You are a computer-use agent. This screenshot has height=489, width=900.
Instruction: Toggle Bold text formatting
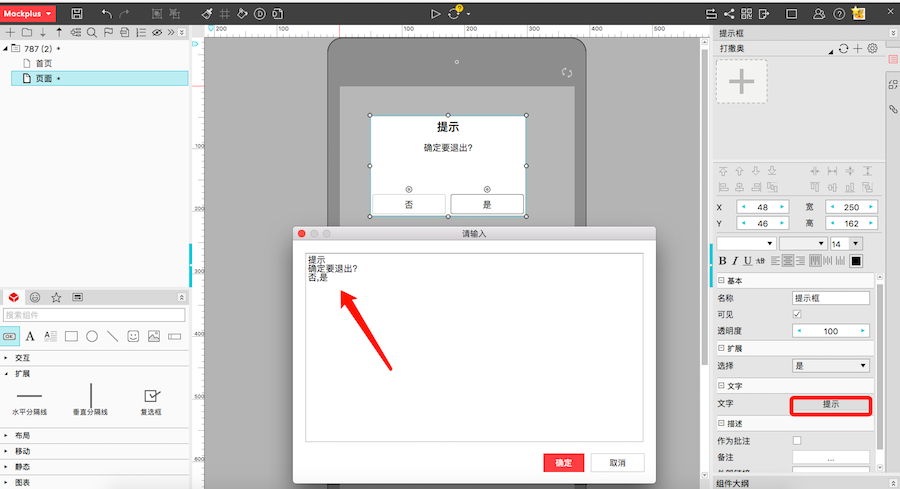(x=723, y=261)
